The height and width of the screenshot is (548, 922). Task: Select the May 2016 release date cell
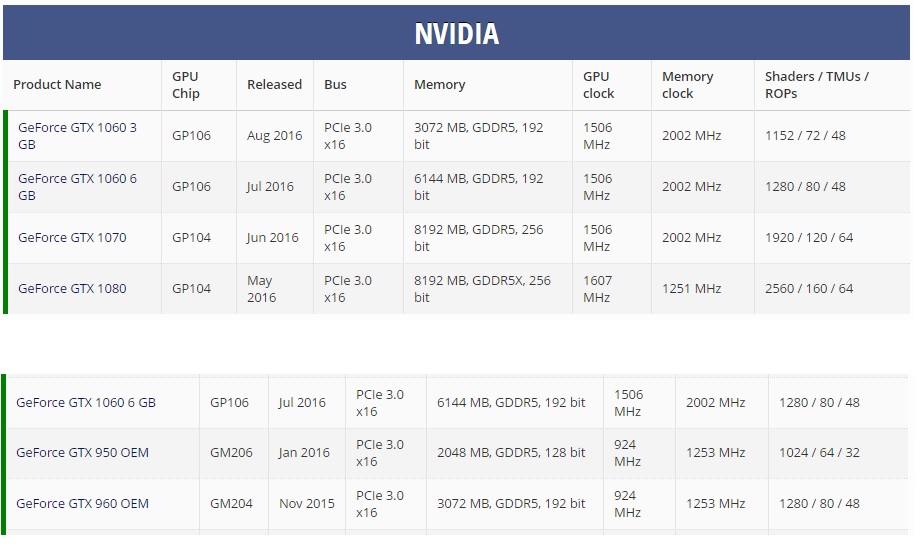pos(262,289)
